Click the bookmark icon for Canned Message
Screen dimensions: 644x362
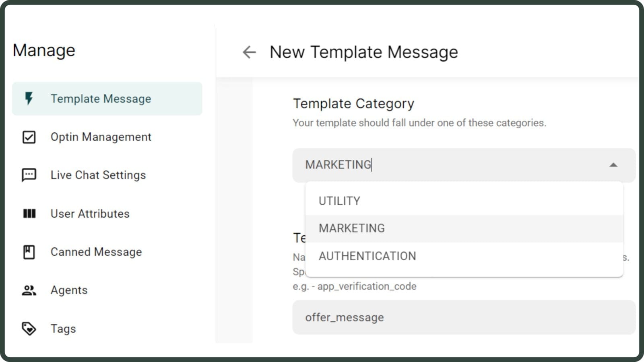point(29,252)
